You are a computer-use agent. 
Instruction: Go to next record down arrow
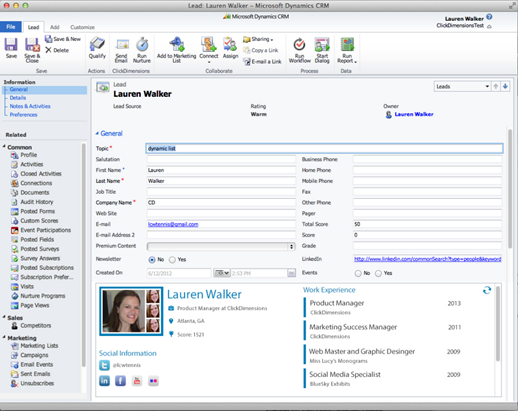click(x=505, y=86)
